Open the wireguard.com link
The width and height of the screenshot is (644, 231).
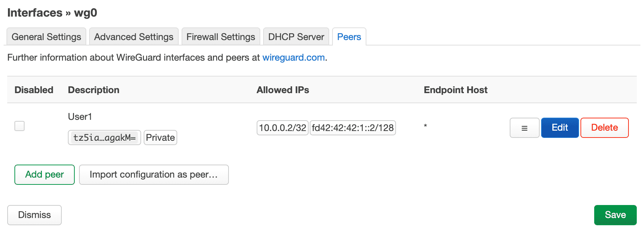pos(293,57)
